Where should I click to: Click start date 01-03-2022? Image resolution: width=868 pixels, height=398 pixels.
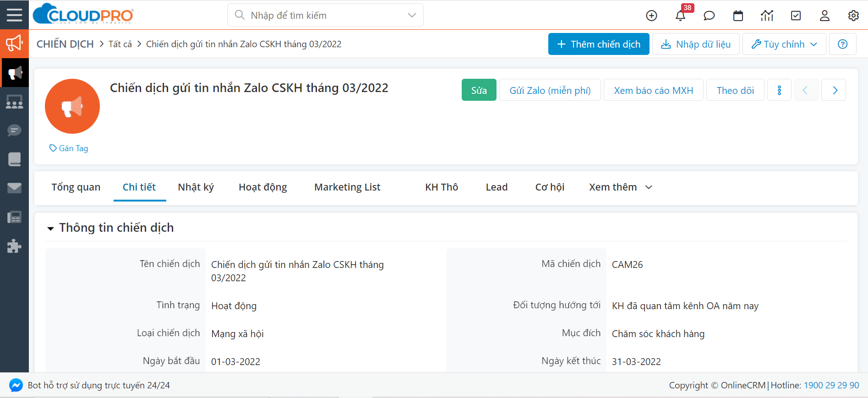tap(235, 362)
